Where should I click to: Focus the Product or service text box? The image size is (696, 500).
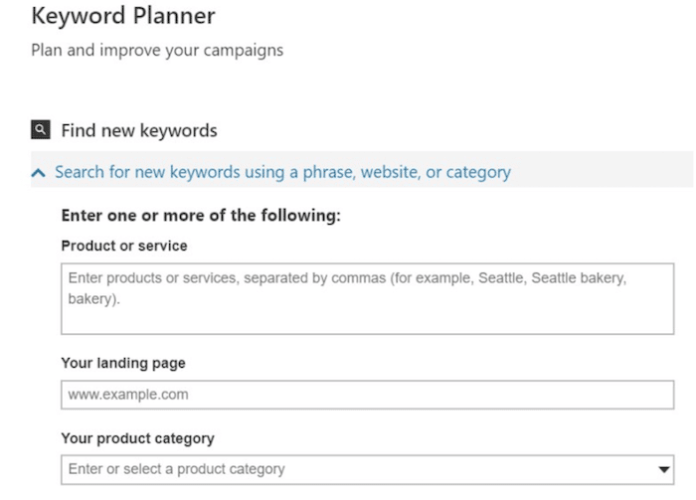(x=367, y=298)
